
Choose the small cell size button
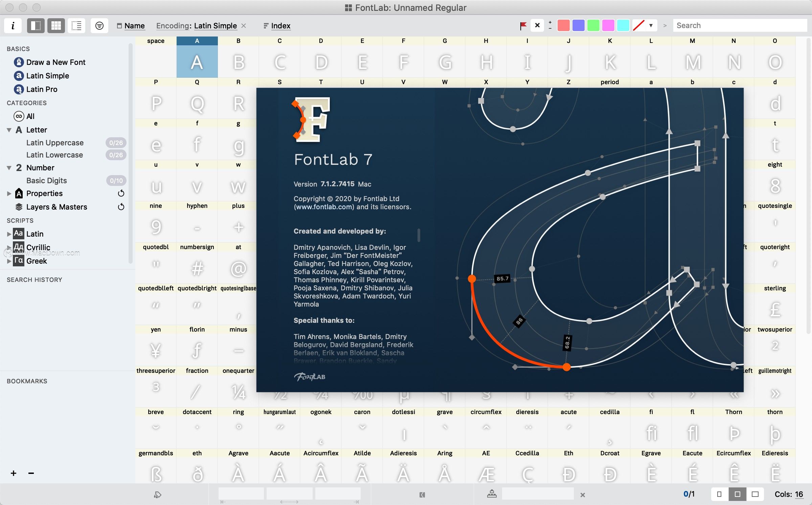[x=719, y=494]
